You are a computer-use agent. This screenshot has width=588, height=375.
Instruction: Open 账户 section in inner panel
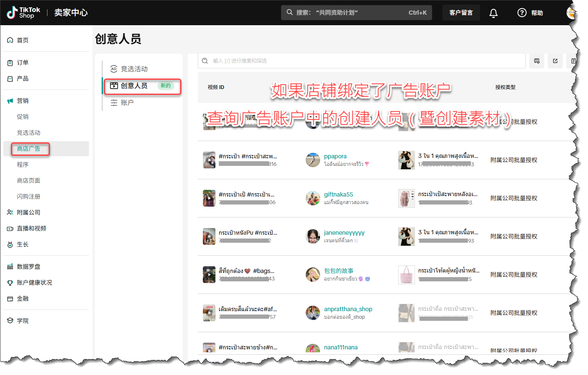(x=127, y=102)
